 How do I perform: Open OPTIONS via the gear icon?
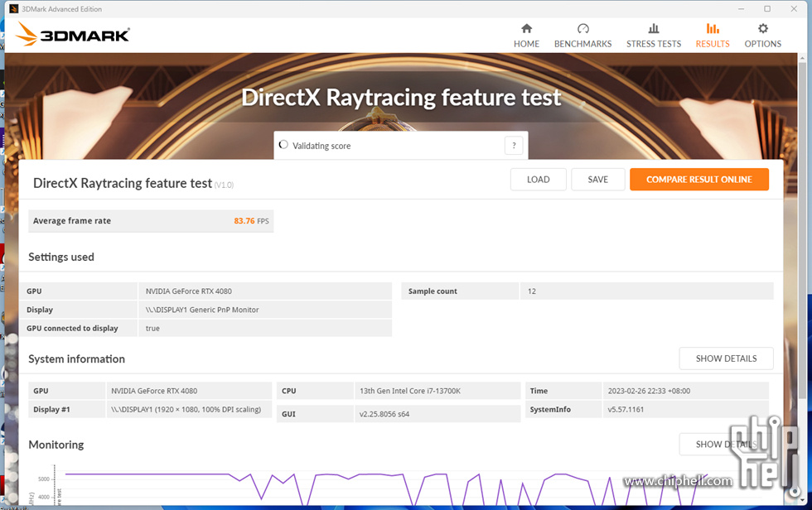(762, 29)
